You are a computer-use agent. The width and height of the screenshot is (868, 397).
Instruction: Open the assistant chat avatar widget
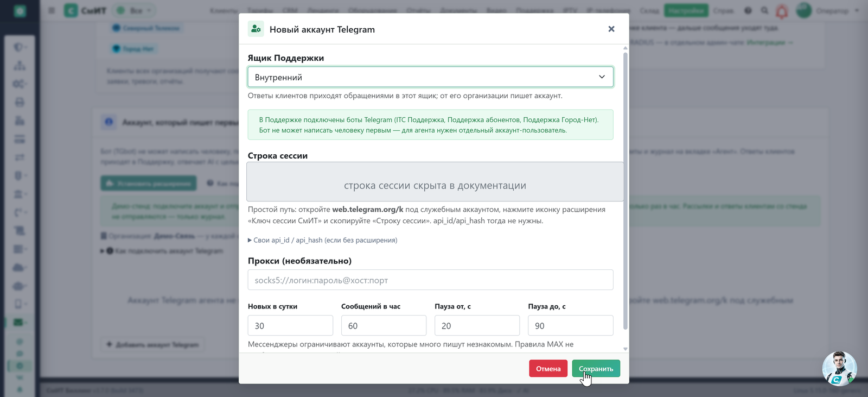click(x=839, y=369)
